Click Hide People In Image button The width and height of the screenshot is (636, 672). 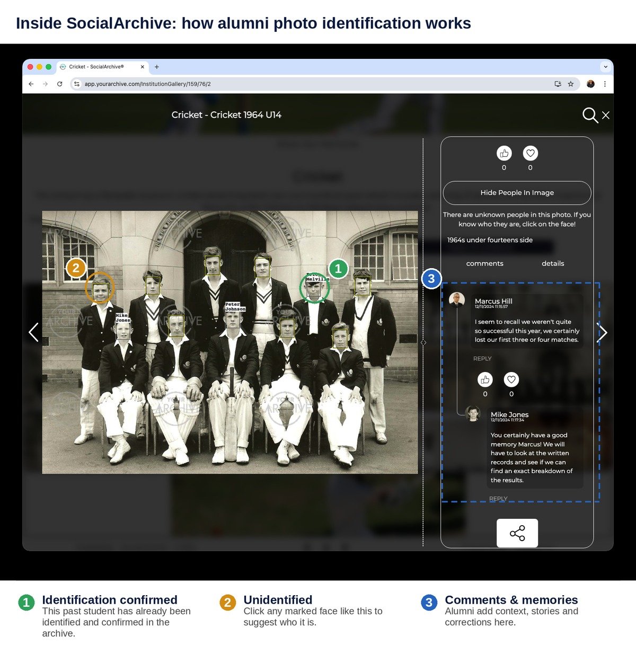click(517, 193)
